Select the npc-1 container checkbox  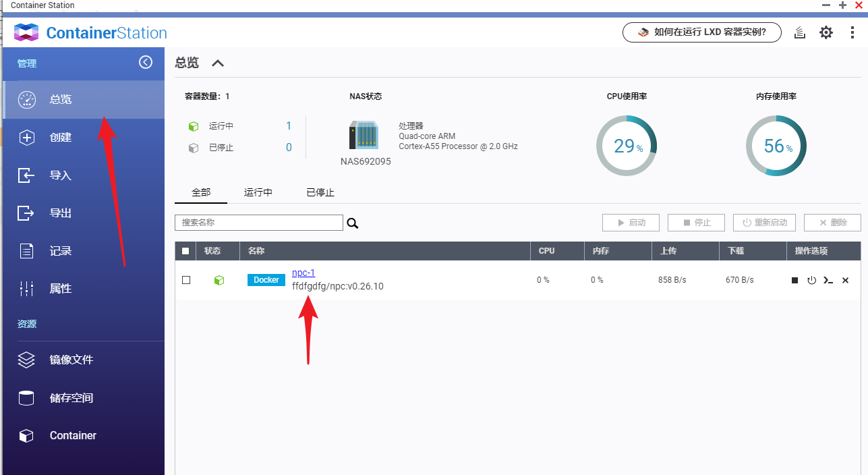tap(186, 280)
